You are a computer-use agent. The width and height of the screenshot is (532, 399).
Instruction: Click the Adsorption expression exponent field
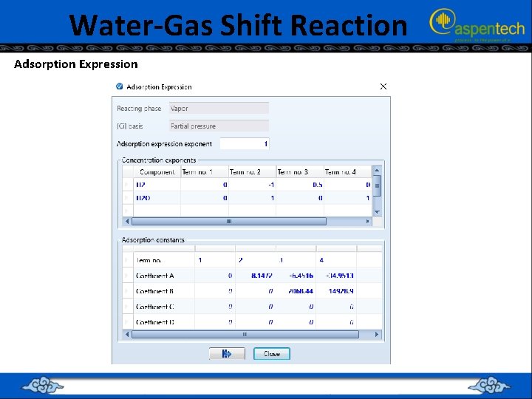point(245,144)
